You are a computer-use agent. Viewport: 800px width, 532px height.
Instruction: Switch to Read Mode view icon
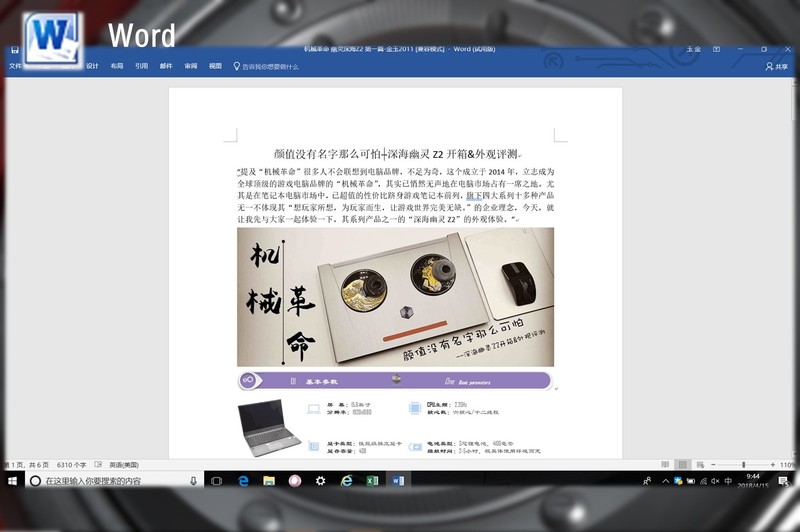click(x=665, y=465)
